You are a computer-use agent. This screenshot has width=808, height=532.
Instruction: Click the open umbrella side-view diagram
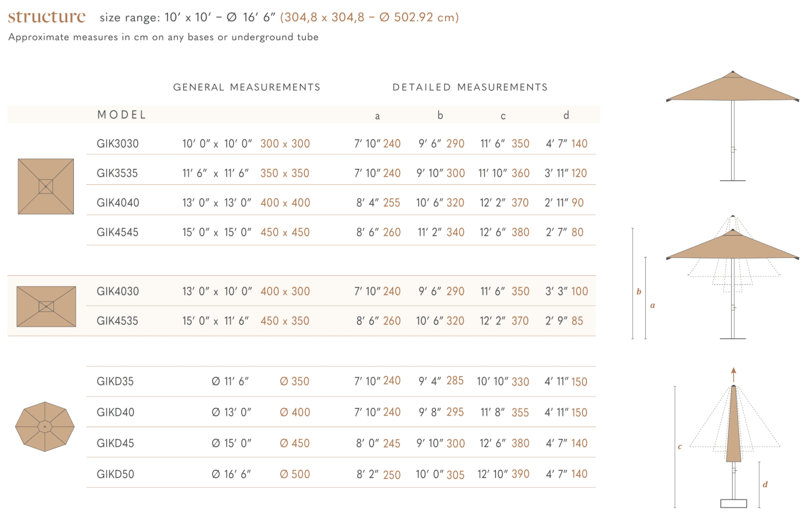[732, 126]
